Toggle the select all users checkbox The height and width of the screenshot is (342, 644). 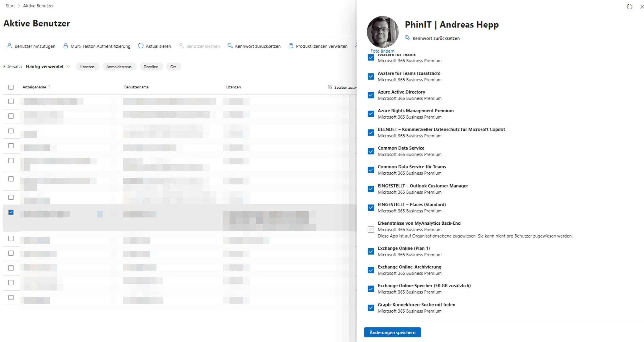click(11, 87)
